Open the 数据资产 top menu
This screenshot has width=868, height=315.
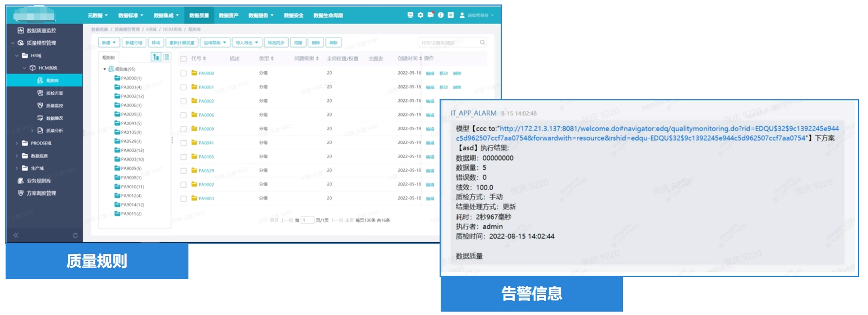[228, 16]
